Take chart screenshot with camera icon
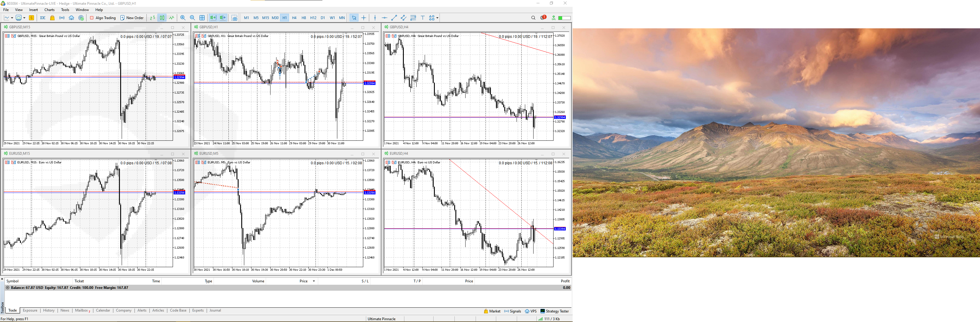The image size is (980, 322). 234,18
